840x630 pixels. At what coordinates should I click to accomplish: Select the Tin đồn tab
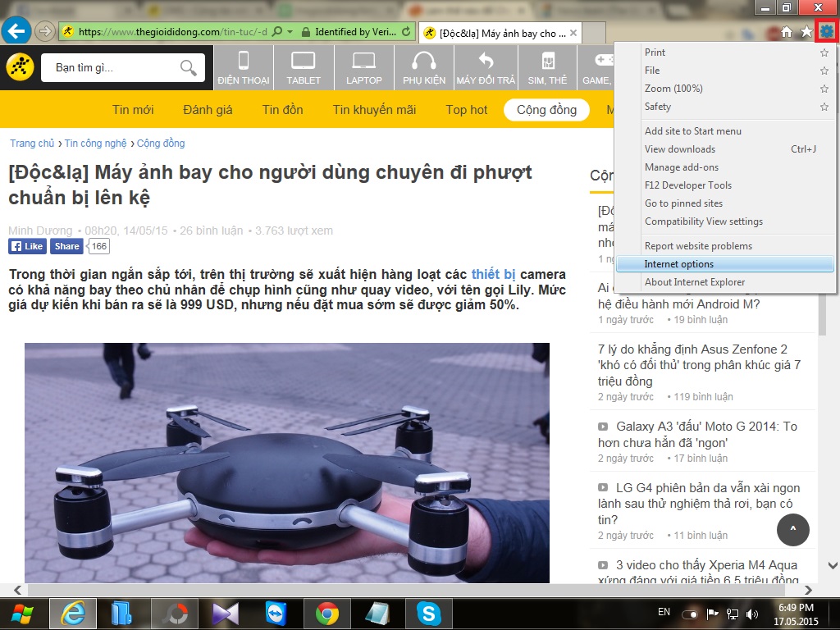click(282, 110)
